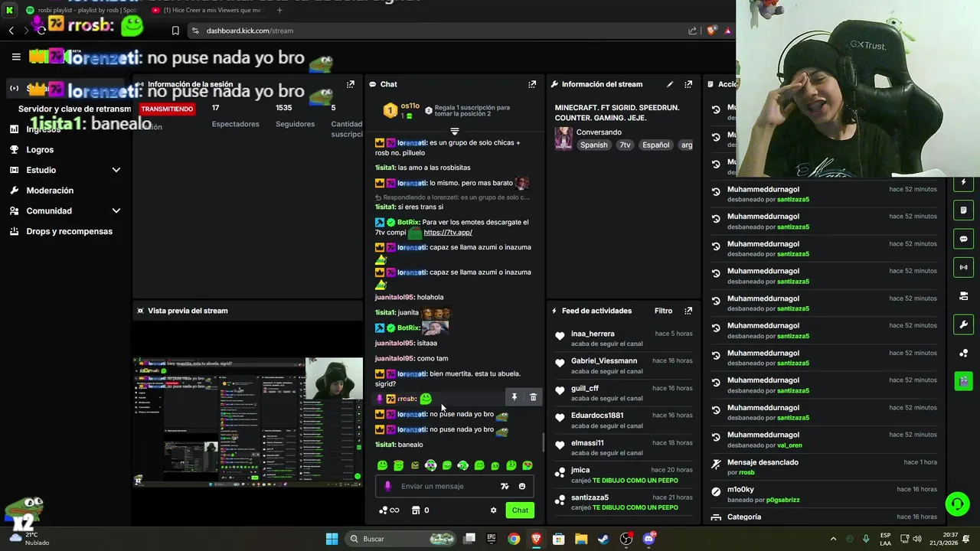Open the https://7tv.app/ link in chat
This screenshot has width=980, height=551.
click(x=448, y=232)
